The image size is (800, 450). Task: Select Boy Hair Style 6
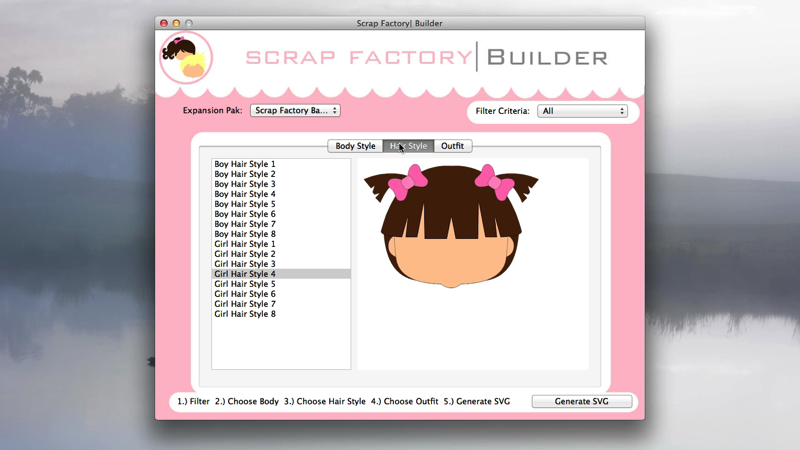click(x=281, y=214)
